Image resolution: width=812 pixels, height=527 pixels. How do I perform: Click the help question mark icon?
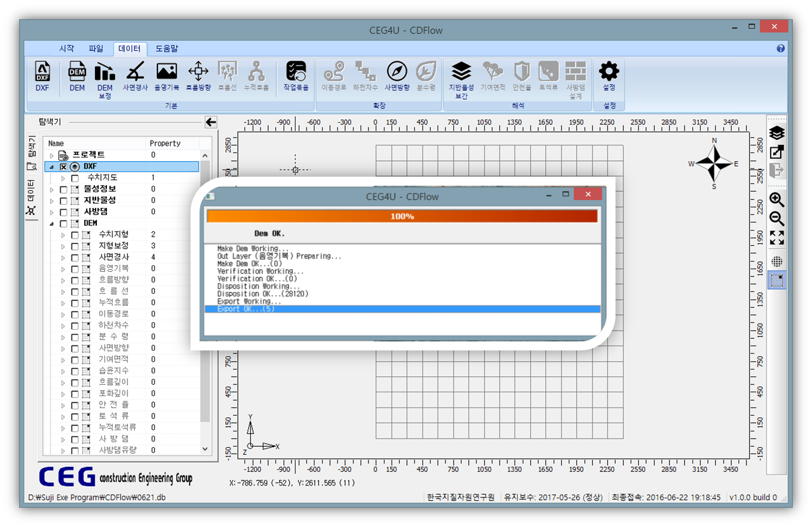pos(780,49)
